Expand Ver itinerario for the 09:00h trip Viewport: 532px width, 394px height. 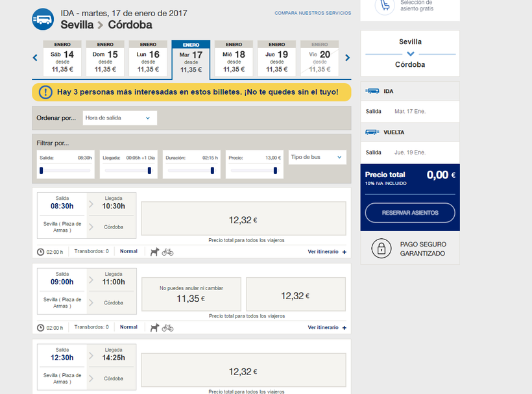(327, 328)
